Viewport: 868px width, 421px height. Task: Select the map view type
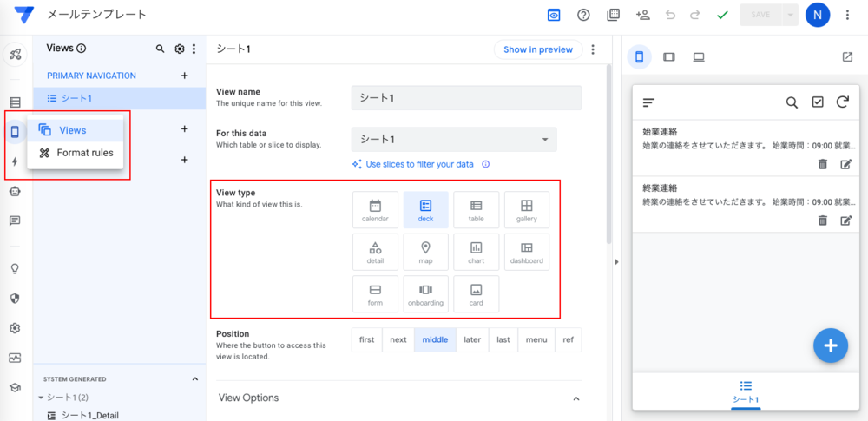(425, 252)
